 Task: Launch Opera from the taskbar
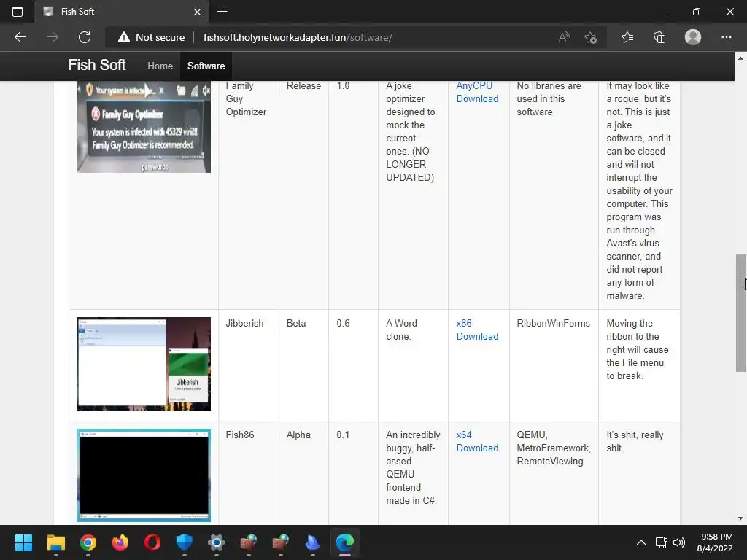click(152, 542)
